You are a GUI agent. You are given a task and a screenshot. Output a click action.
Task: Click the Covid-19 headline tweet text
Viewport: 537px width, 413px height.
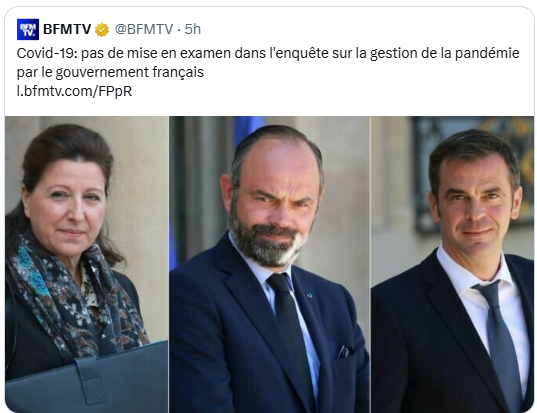pyautogui.click(x=268, y=63)
